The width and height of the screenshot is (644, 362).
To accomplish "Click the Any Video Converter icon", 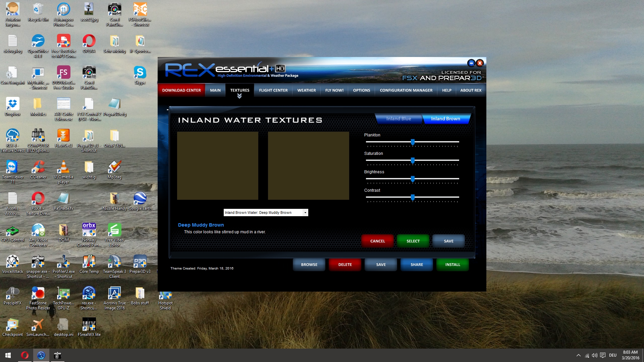I will 38,235.
